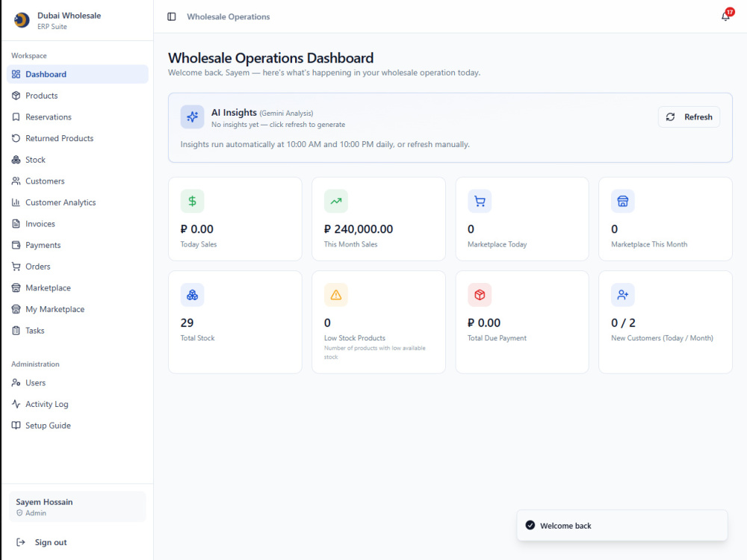Click the ₽ 240,000.00 sales value
The width and height of the screenshot is (747, 560).
pos(359,229)
